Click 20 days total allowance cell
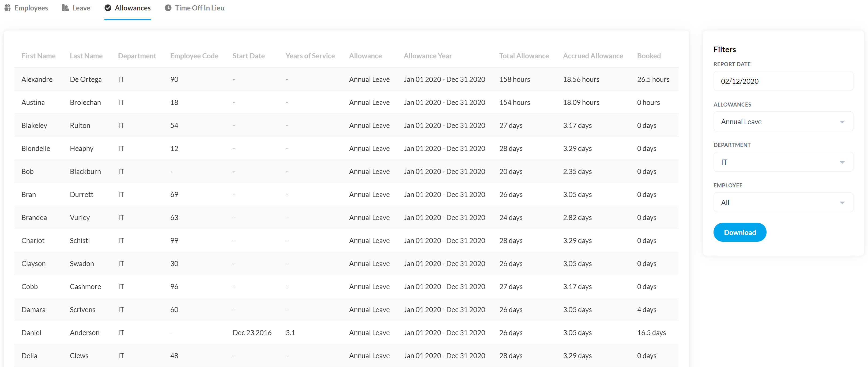The height and width of the screenshot is (367, 868). [511, 172]
